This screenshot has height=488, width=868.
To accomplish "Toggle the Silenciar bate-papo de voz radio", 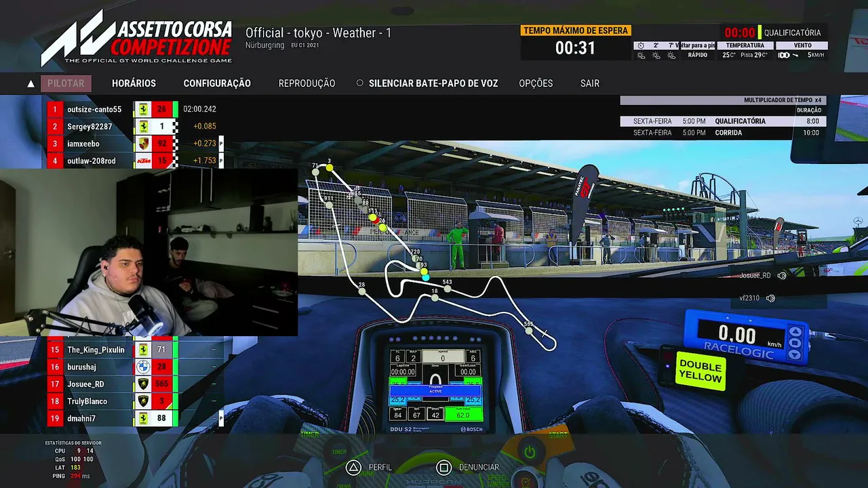I will (x=360, y=83).
